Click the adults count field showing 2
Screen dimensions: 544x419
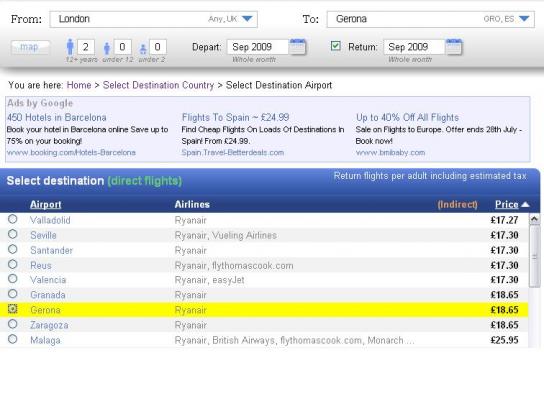click(85, 47)
